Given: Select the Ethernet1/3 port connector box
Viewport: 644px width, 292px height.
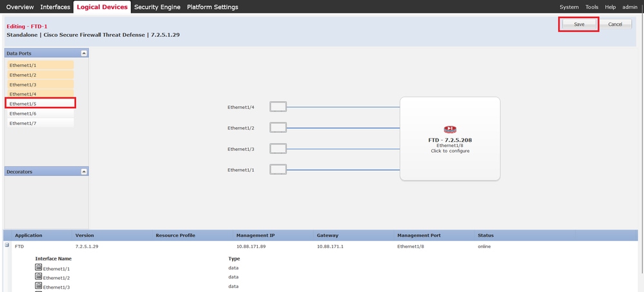Looking at the screenshot, I should tap(278, 149).
